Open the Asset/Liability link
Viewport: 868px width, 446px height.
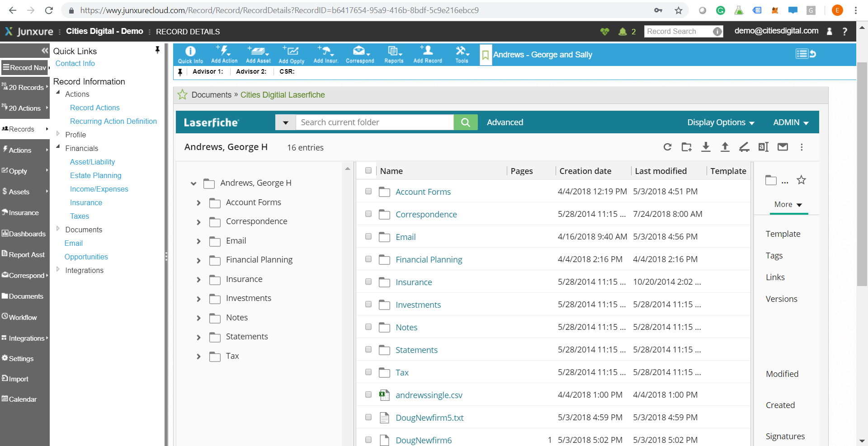pyautogui.click(x=92, y=162)
